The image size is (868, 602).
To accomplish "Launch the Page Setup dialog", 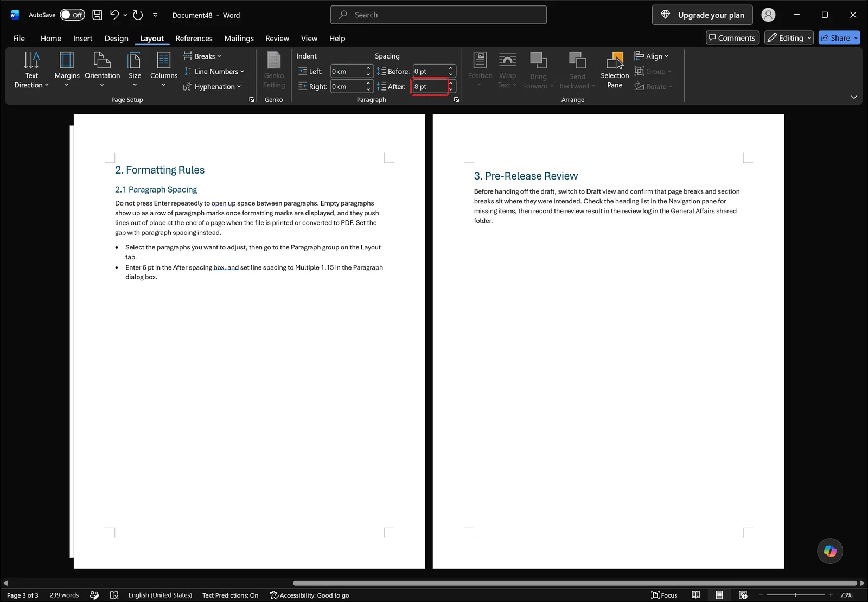I will (x=251, y=100).
